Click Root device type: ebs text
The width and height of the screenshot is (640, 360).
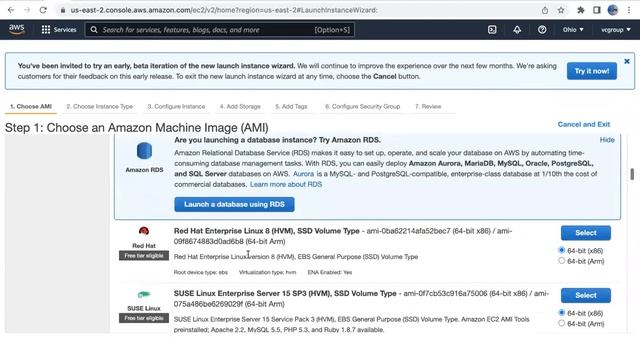[201, 273]
